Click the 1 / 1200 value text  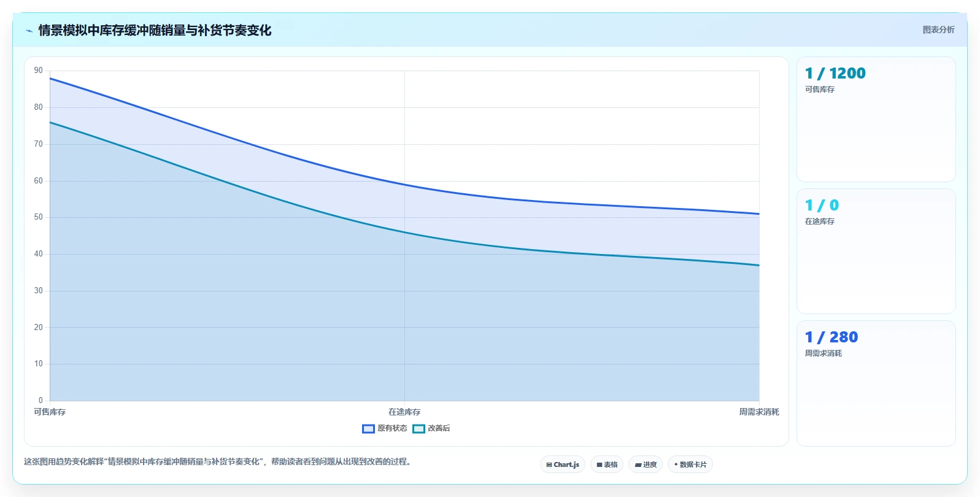click(x=835, y=73)
